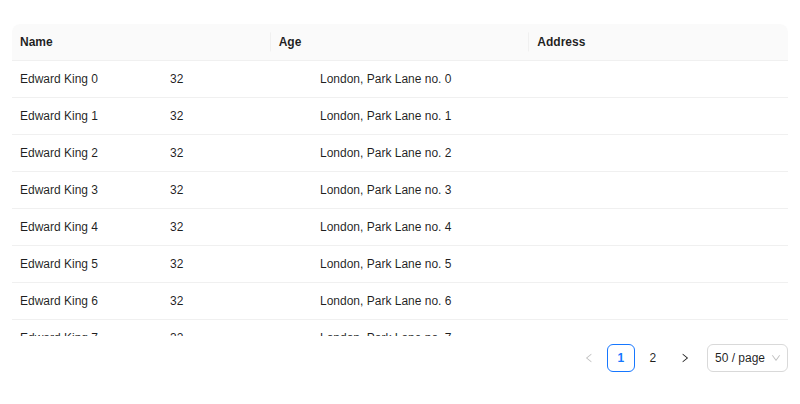Open the 50 / page size dropdown
The width and height of the screenshot is (800, 404).
(x=747, y=358)
